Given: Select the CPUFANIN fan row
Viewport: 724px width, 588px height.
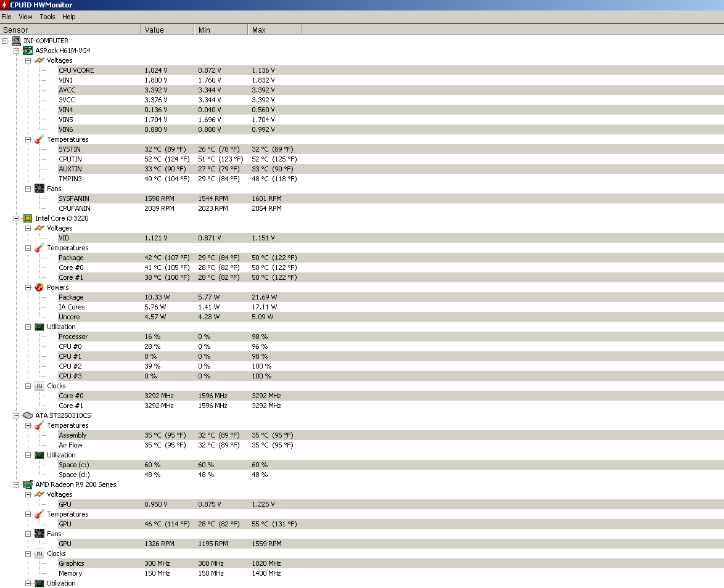Looking at the screenshot, I should pos(391,208).
